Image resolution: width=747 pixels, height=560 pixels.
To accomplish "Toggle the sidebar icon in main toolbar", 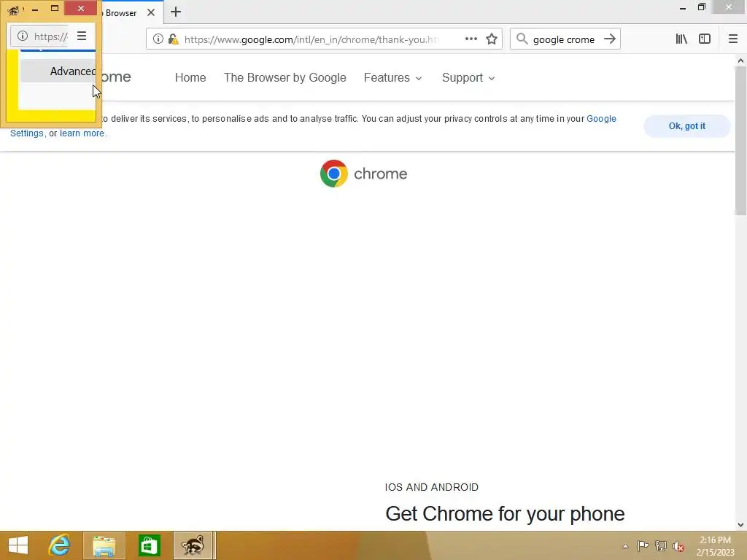I will pyautogui.click(x=705, y=39).
